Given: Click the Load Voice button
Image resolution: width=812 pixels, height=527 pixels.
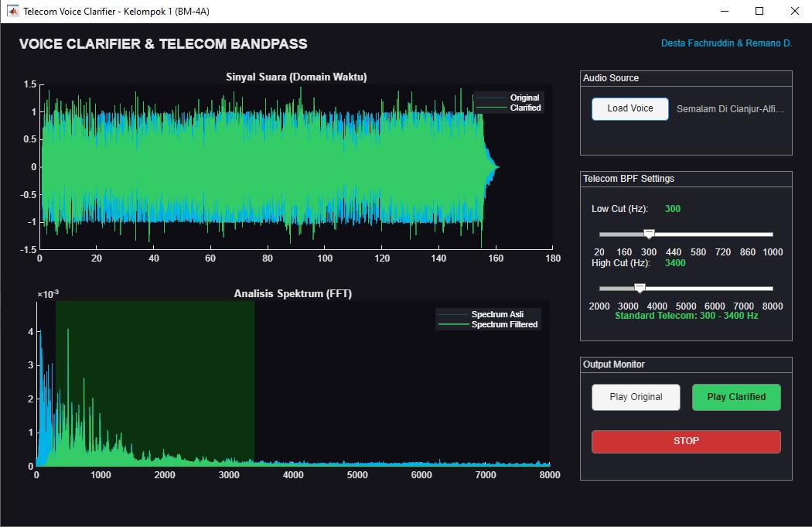Looking at the screenshot, I should (629, 109).
